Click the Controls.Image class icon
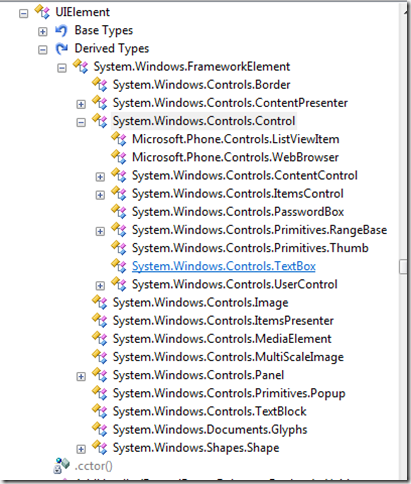The image size is (411, 484). pos(100,302)
